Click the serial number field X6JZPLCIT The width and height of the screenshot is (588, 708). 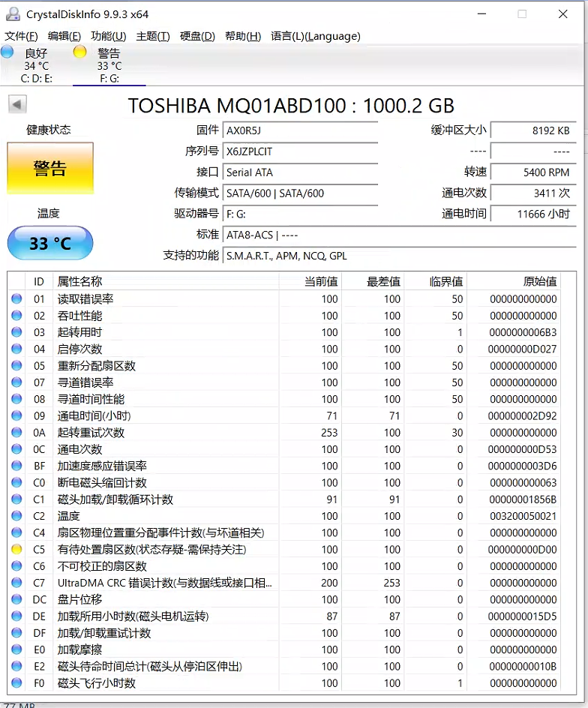[x=301, y=151]
